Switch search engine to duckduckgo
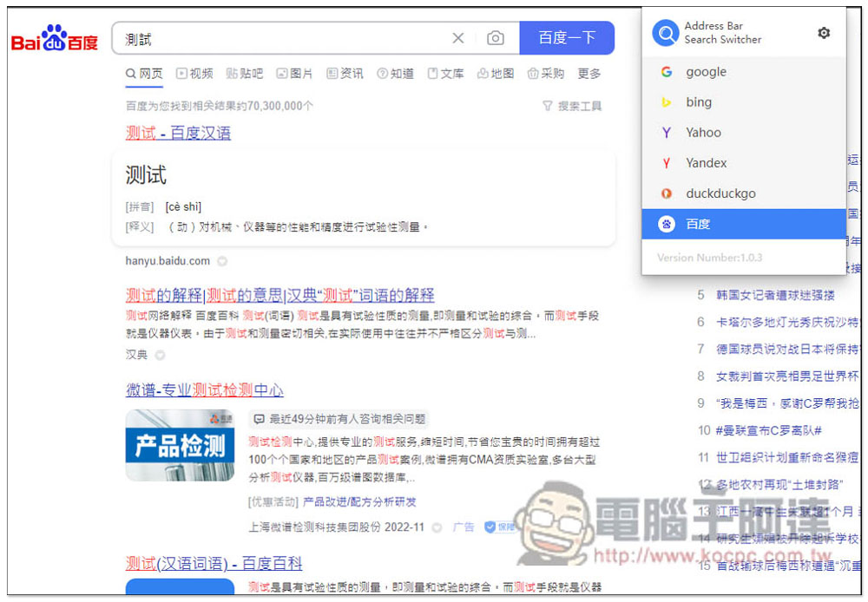The image size is (868, 602). point(744,193)
